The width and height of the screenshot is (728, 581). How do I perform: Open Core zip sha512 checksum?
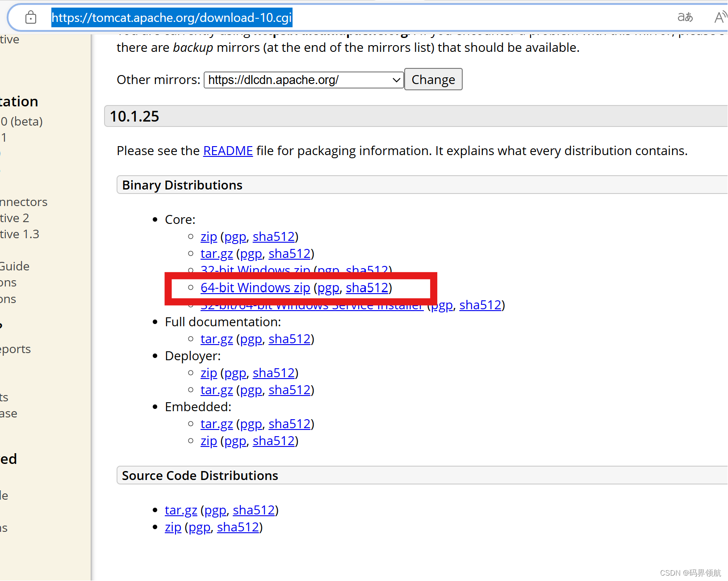point(274,236)
